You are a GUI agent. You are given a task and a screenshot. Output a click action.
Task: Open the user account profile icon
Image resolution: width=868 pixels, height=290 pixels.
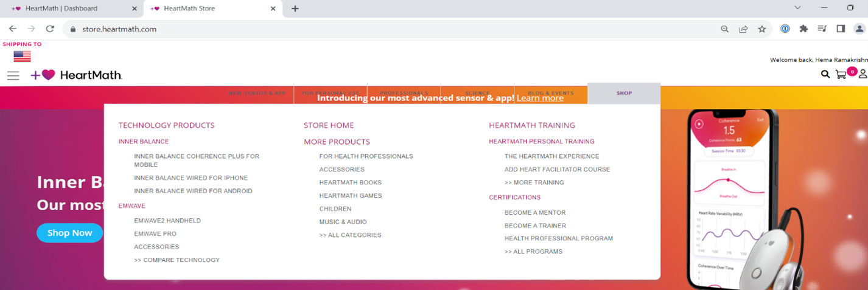862,74
